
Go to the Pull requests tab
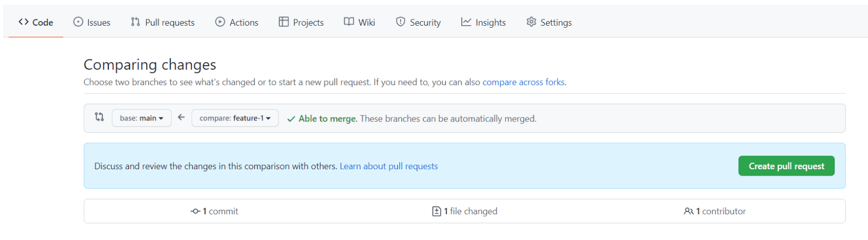(x=163, y=22)
